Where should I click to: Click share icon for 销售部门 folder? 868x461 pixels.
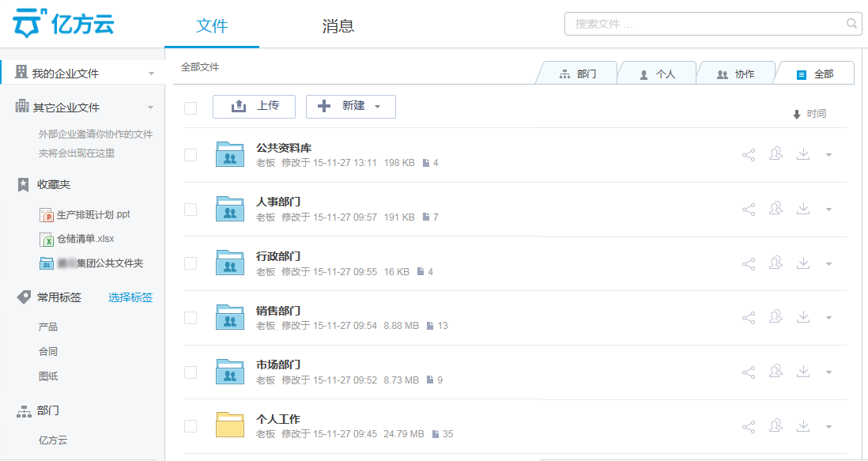point(749,318)
